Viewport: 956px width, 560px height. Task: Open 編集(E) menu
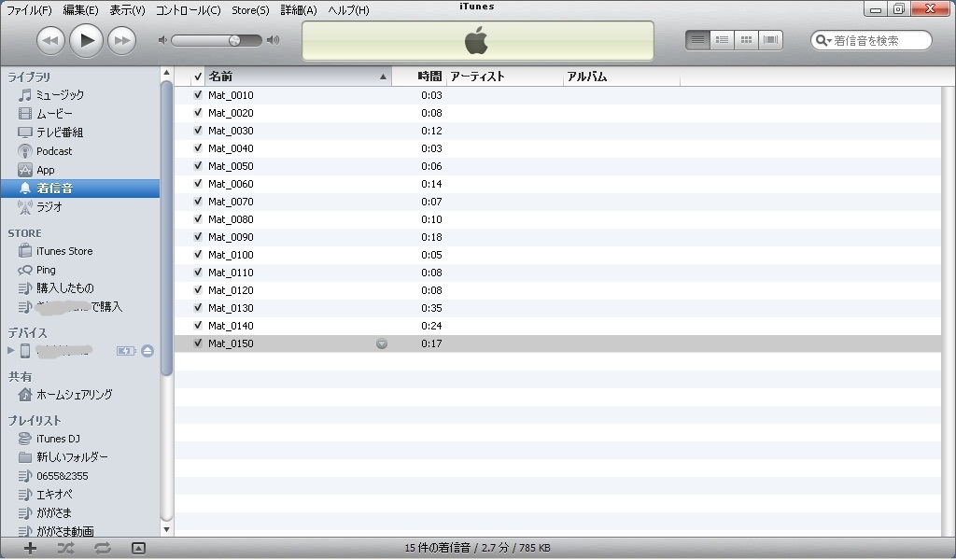(x=80, y=10)
